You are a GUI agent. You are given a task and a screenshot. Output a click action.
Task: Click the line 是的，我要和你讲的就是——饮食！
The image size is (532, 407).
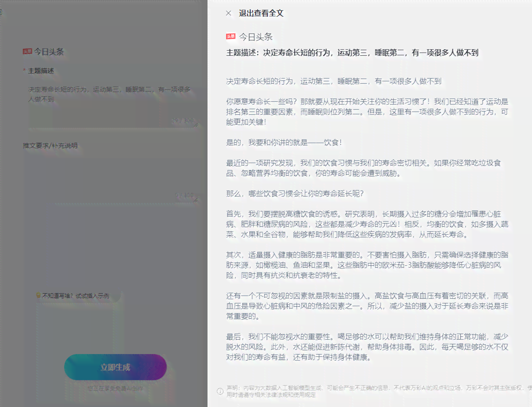click(284, 143)
